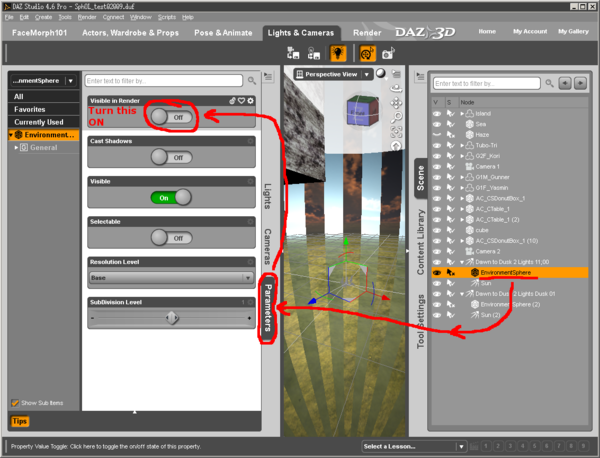Click the Scene filter search magnifier
The image size is (600, 458).
[x=549, y=83]
